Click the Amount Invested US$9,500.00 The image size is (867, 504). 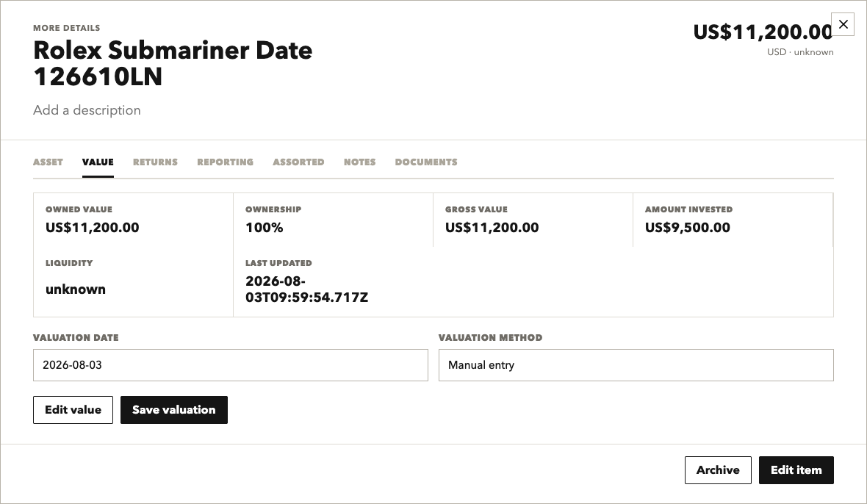pyautogui.click(x=687, y=228)
